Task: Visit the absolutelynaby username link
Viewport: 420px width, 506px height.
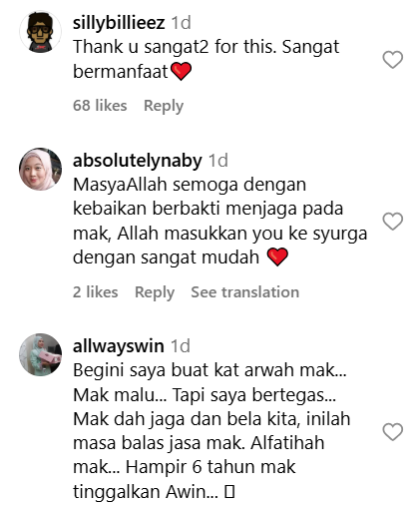Action: (138, 161)
